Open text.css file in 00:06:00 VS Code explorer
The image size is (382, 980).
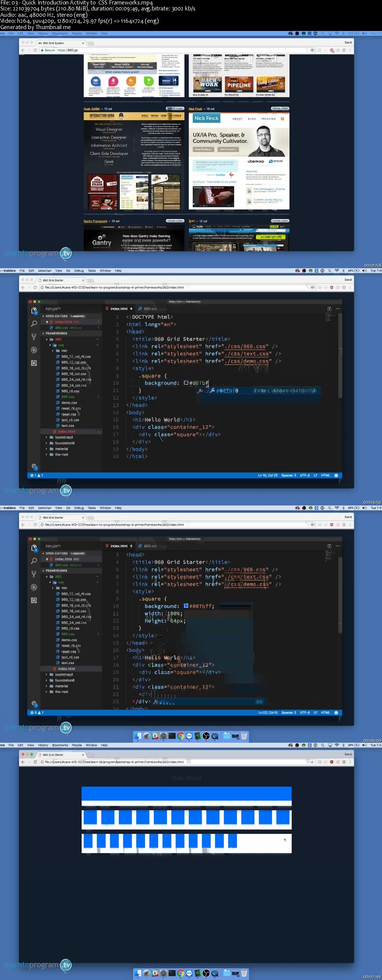[68, 663]
